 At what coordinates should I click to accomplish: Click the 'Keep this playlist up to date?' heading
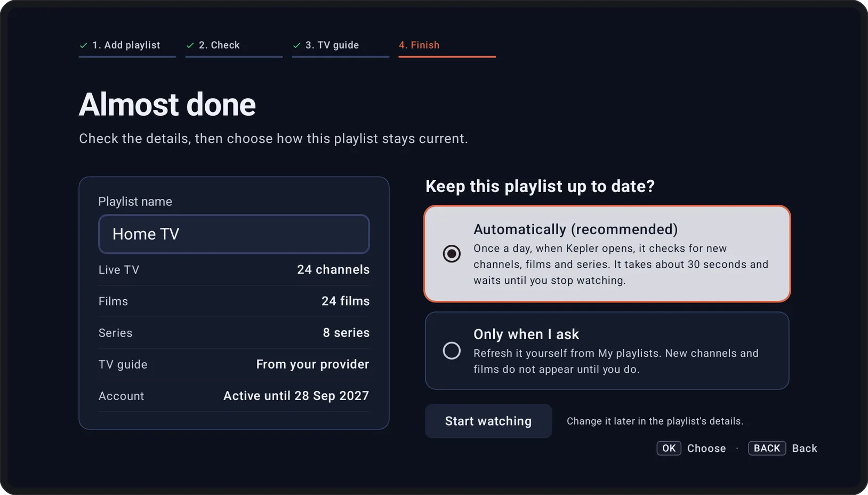tap(540, 186)
